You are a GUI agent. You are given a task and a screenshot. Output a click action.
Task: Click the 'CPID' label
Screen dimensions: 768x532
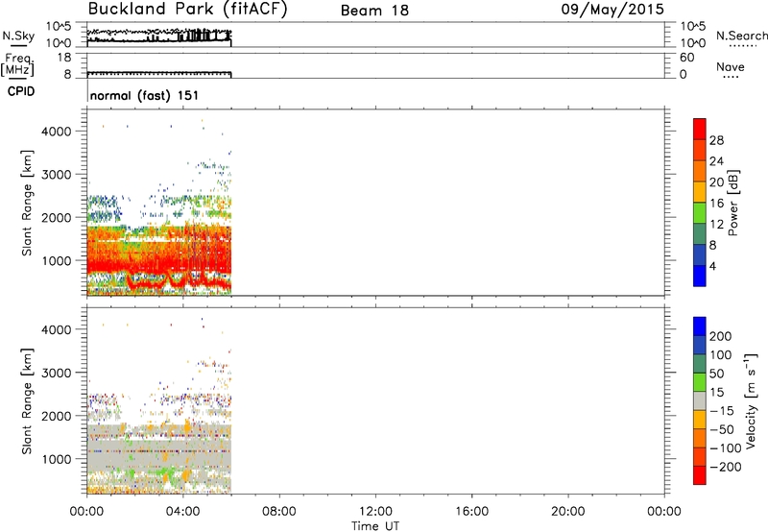click(x=21, y=91)
